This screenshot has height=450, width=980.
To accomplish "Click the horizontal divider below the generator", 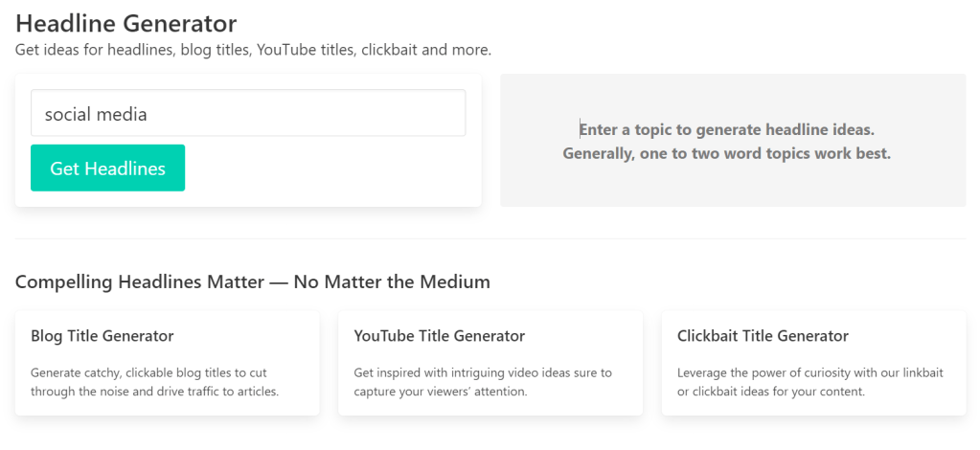I will coord(490,238).
